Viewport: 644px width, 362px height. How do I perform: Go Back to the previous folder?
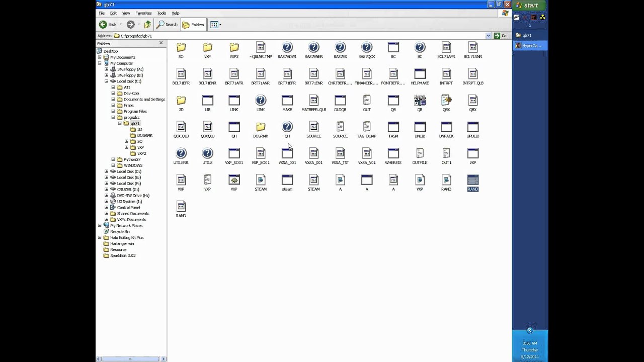tap(108, 25)
